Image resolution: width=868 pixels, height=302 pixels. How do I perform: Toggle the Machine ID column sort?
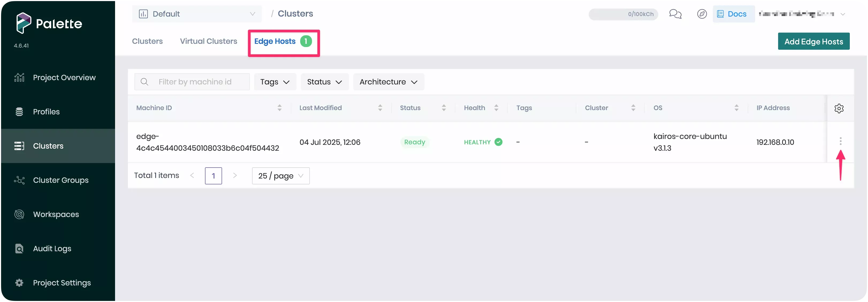279,108
